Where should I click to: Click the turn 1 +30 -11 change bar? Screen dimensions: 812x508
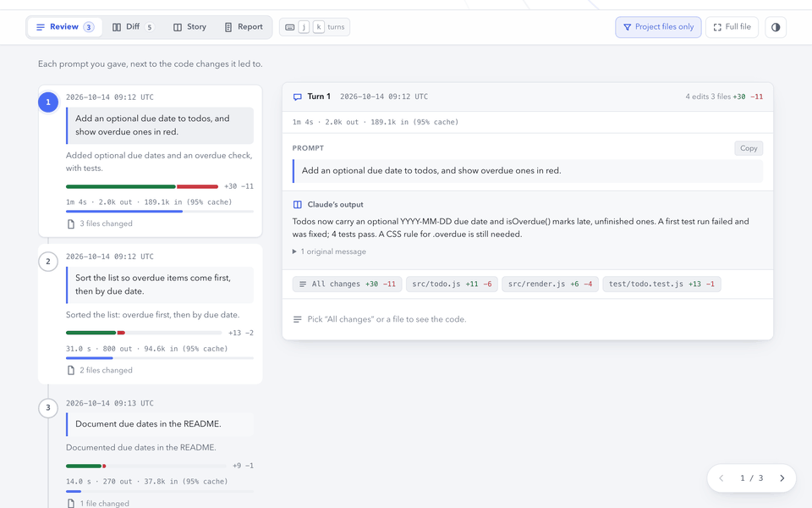(x=142, y=186)
